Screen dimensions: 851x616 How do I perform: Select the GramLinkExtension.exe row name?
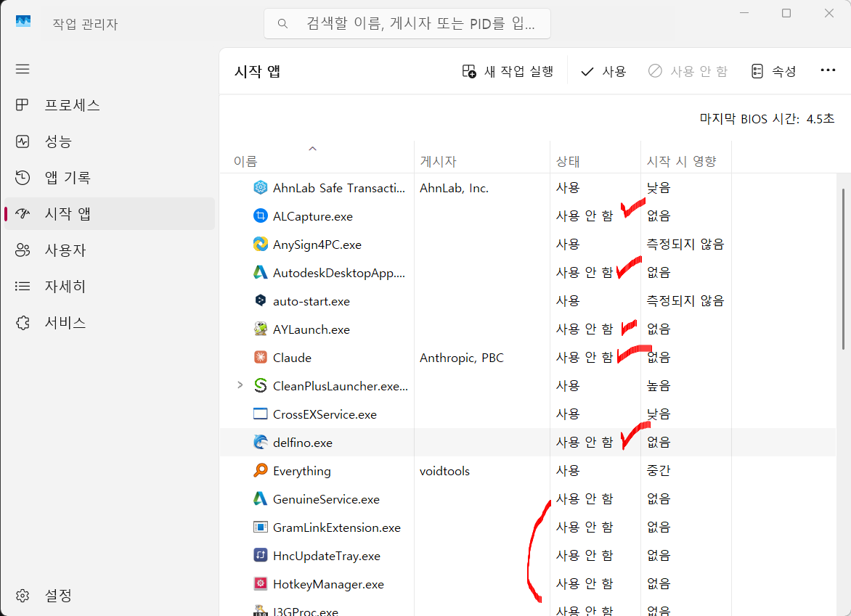[x=336, y=527]
